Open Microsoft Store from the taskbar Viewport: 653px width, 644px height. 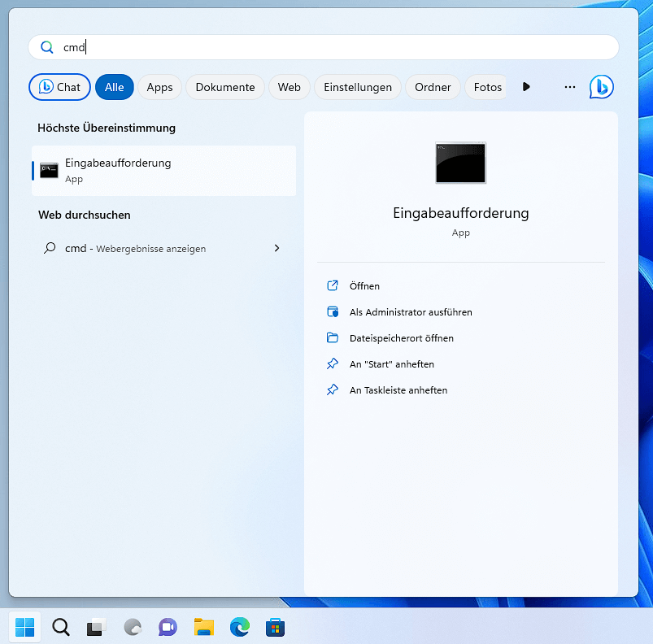[276, 627]
